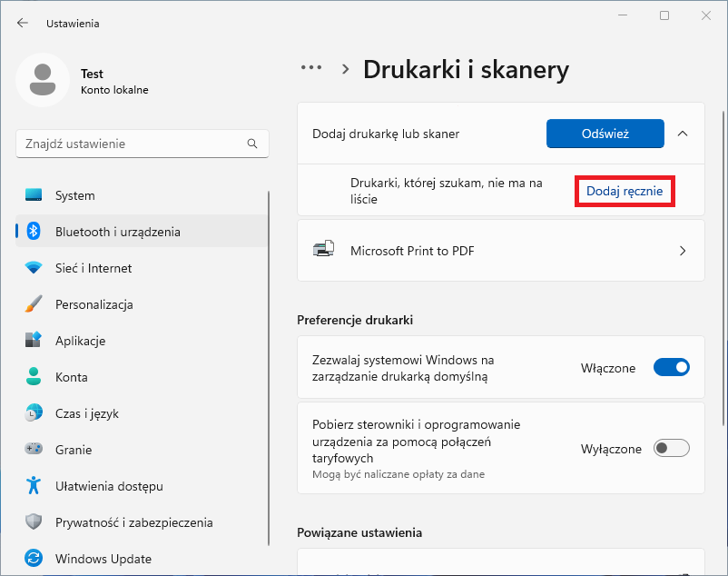Image resolution: width=728 pixels, height=576 pixels.
Task: Click the back arrow next to Ustawienia
Action: pyautogui.click(x=23, y=24)
